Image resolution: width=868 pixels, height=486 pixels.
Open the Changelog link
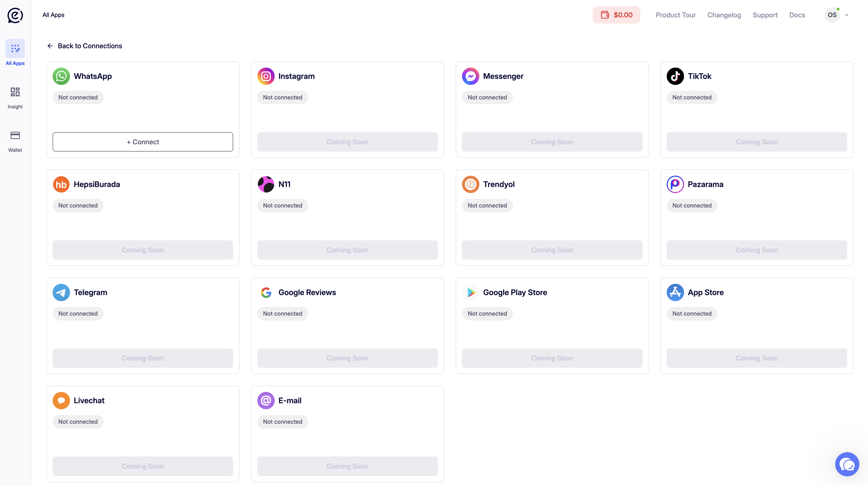click(x=724, y=15)
